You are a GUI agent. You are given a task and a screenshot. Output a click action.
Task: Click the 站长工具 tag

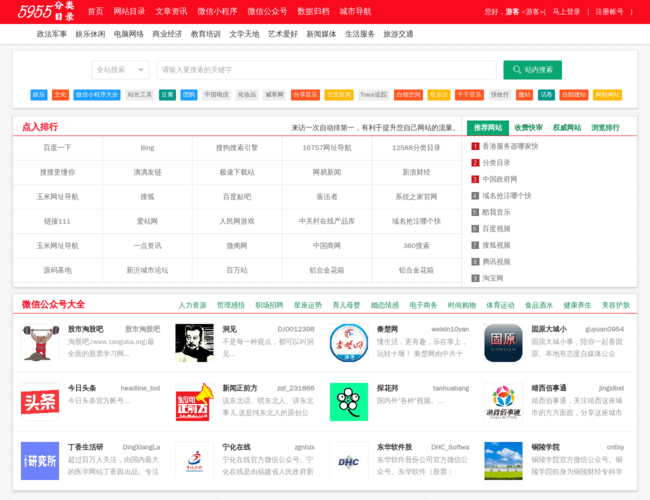(140, 95)
